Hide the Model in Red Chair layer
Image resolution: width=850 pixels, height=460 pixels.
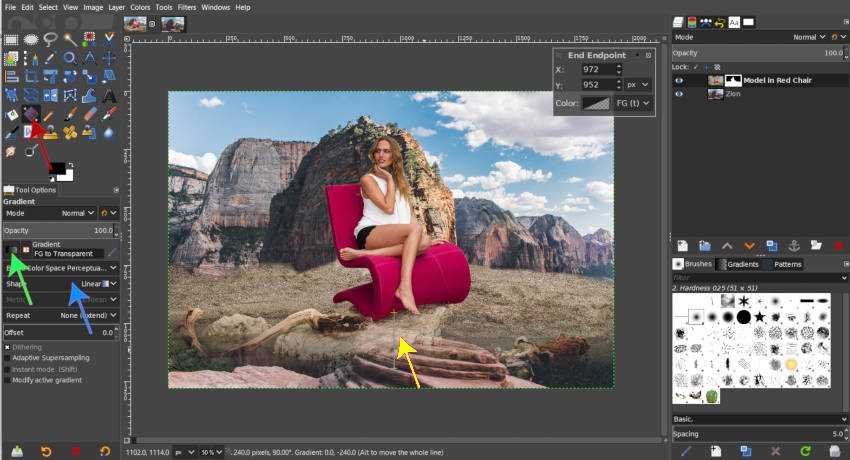pos(679,80)
